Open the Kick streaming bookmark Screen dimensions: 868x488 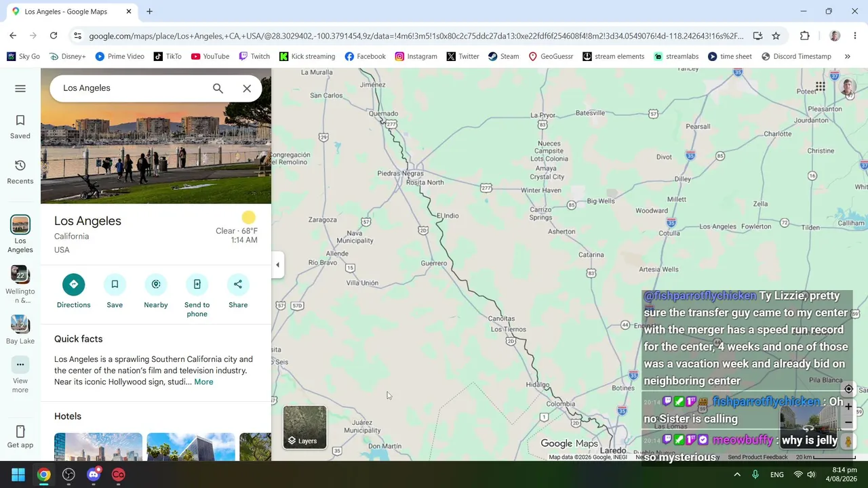pyautogui.click(x=307, y=56)
